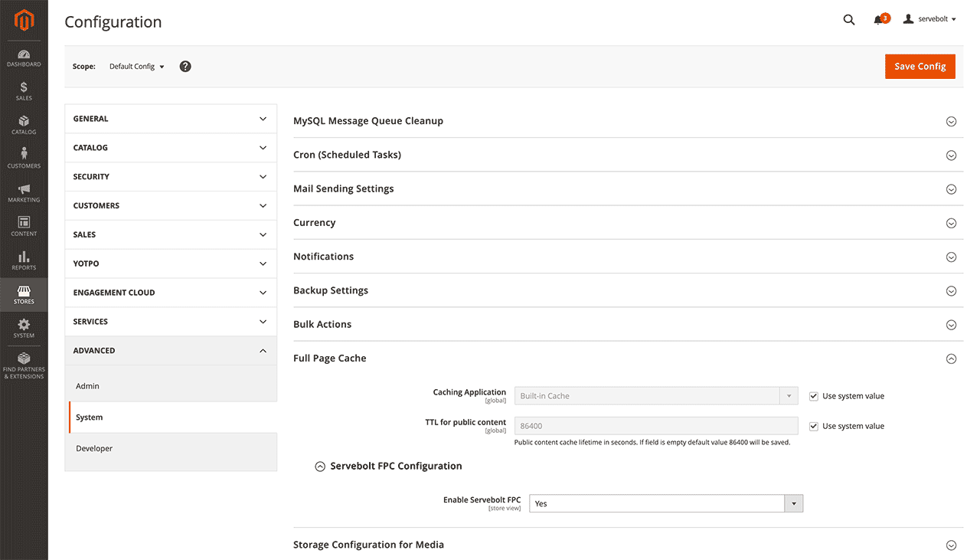Open the Enable Servebolt FPC dropdown
The image size is (980, 560).
tap(666, 503)
